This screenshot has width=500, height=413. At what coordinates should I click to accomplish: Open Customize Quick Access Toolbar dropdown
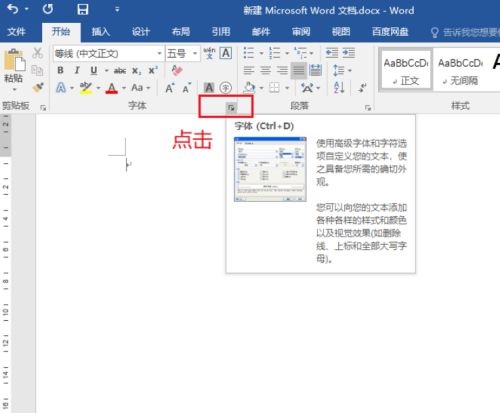point(117,9)
